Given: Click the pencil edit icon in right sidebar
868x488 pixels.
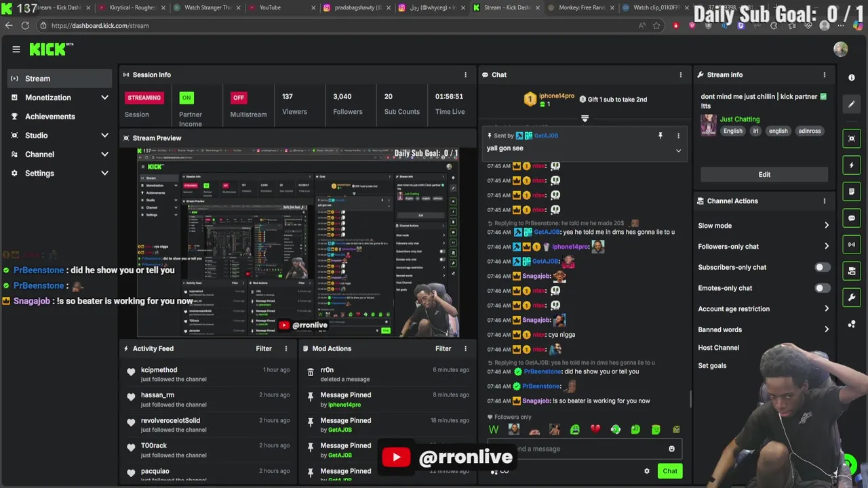Looking at the screenshot, I should point(852,104).
